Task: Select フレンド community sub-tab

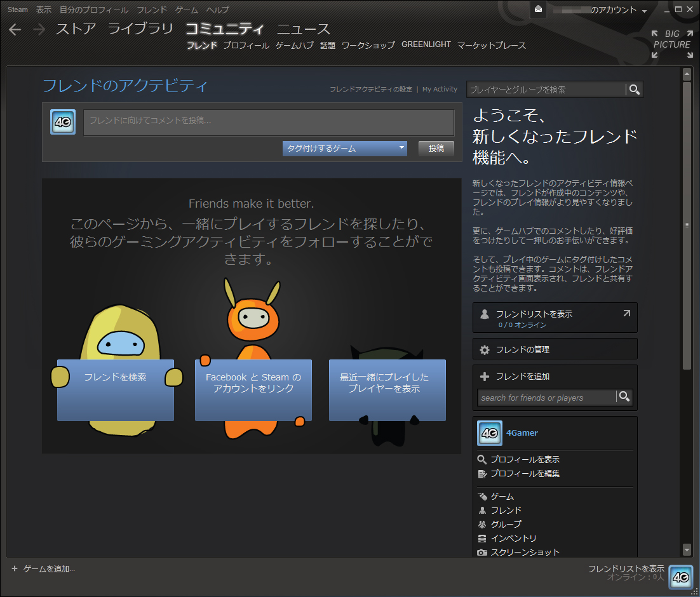Action: [x=202, y=45]
